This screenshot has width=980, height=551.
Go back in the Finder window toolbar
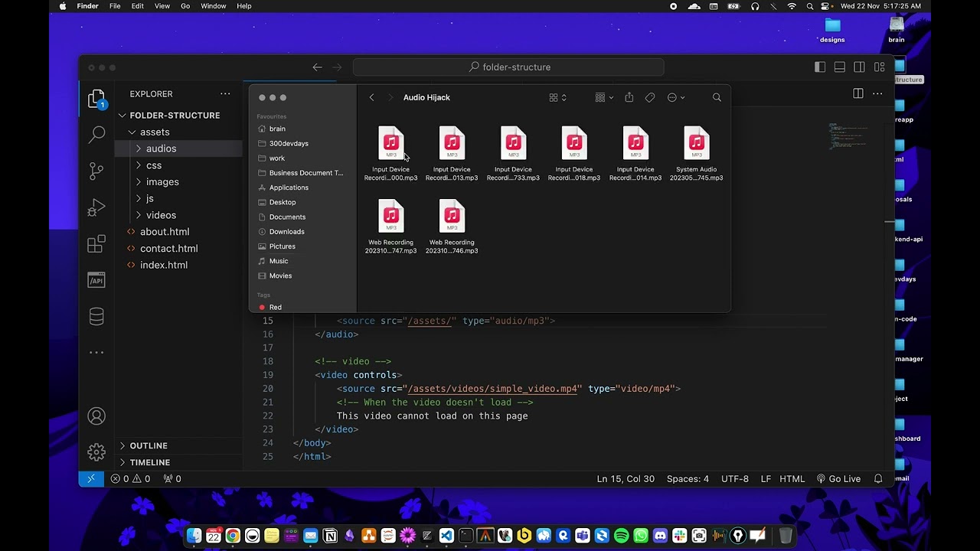click(371, 97)
